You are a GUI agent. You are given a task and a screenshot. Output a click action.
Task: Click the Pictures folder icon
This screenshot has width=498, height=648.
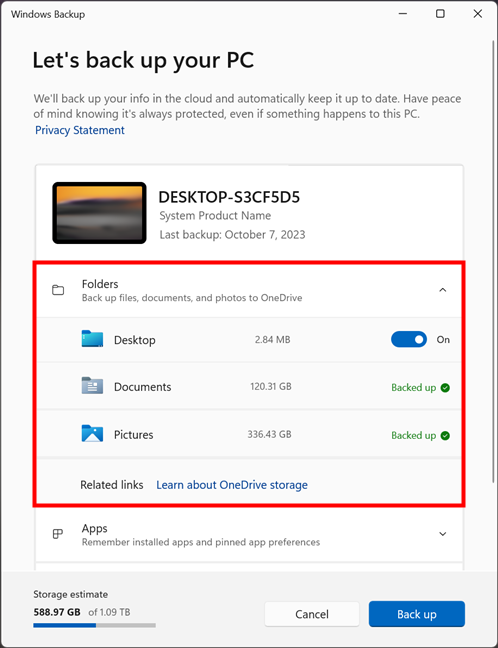tap(92, 434)
